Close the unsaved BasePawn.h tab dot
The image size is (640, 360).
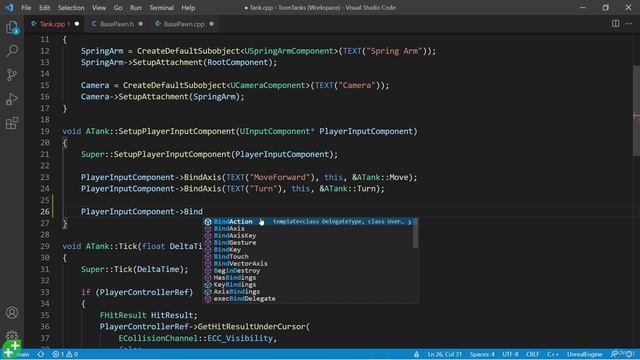tap(141, 24)
